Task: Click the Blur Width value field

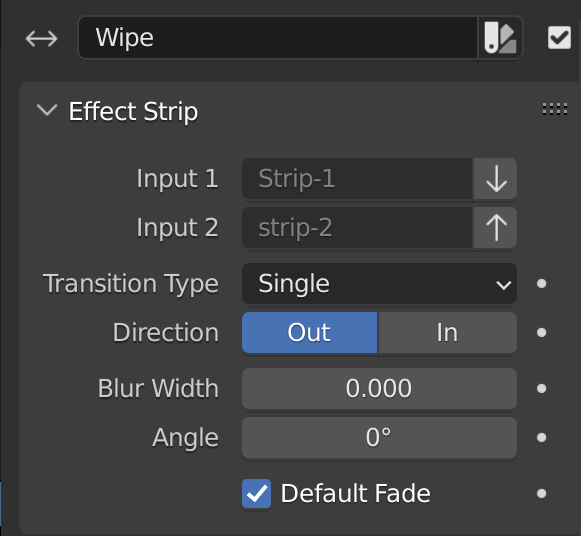Action: click(x=379, y=389)
